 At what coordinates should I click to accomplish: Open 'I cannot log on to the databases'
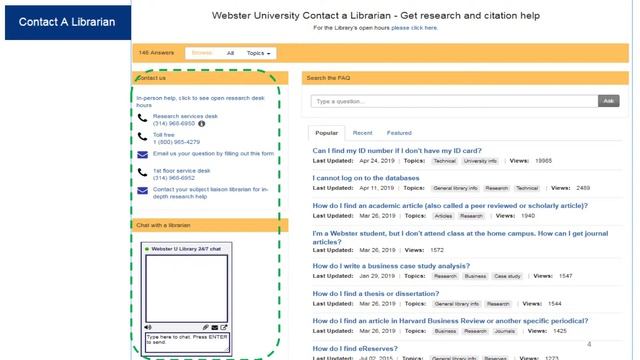point(366,178)
